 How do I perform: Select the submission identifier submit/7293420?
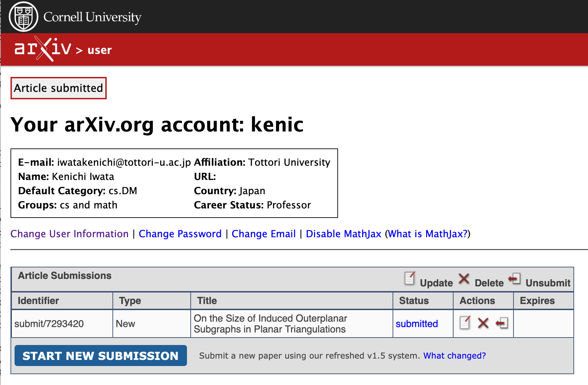(49, 324)
